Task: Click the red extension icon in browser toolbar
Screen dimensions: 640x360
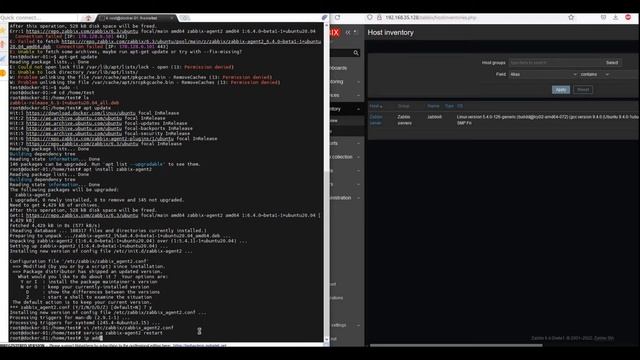Action: (x=628, y=18)
